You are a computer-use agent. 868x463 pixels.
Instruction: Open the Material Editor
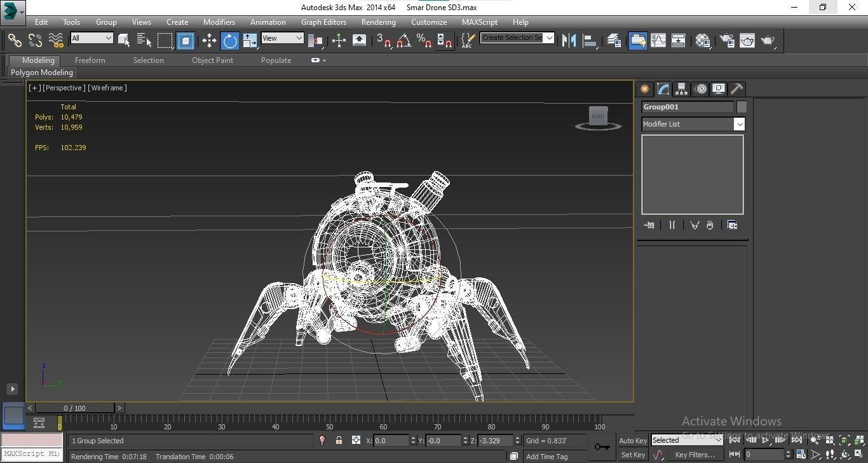(x=702, y=41)
